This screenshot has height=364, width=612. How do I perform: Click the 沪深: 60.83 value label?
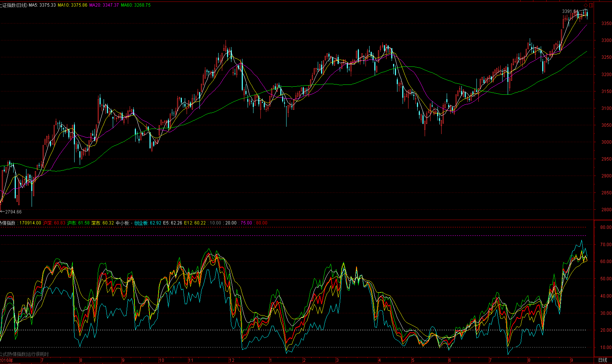(54, 223)
